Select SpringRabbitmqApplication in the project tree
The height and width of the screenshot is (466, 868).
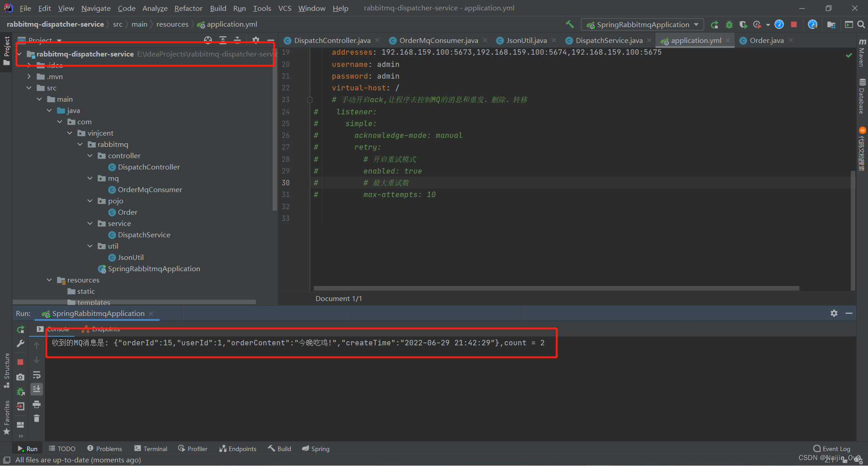(154, 268)
